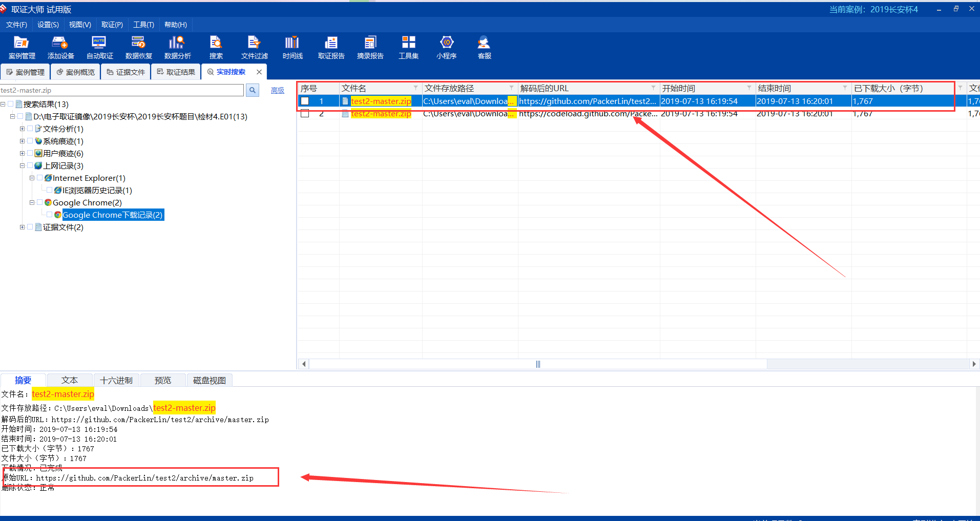This screenshot has width=980, height=521.
Task: Tick the checkbox for result row 2
Action: (x=305, y=114)
